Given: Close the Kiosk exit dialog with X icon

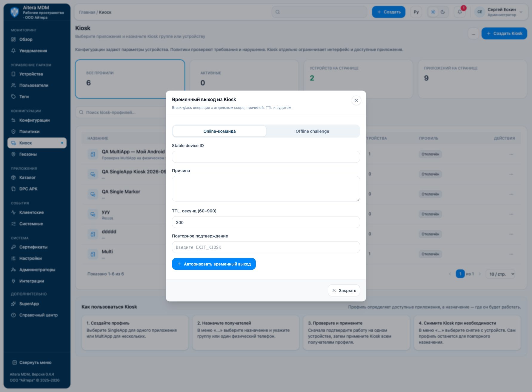Looking at the screenshot, I should [356, 101].
